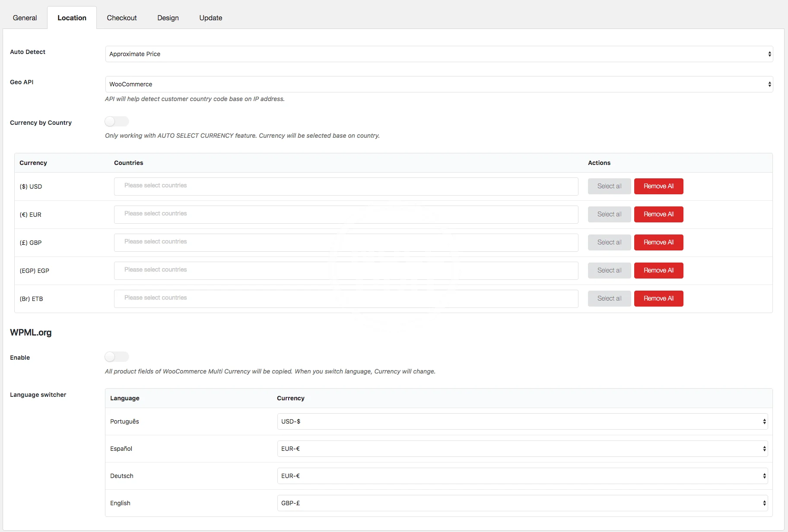Expand the Deutsch currency dropdown

(x=522, y=476)
